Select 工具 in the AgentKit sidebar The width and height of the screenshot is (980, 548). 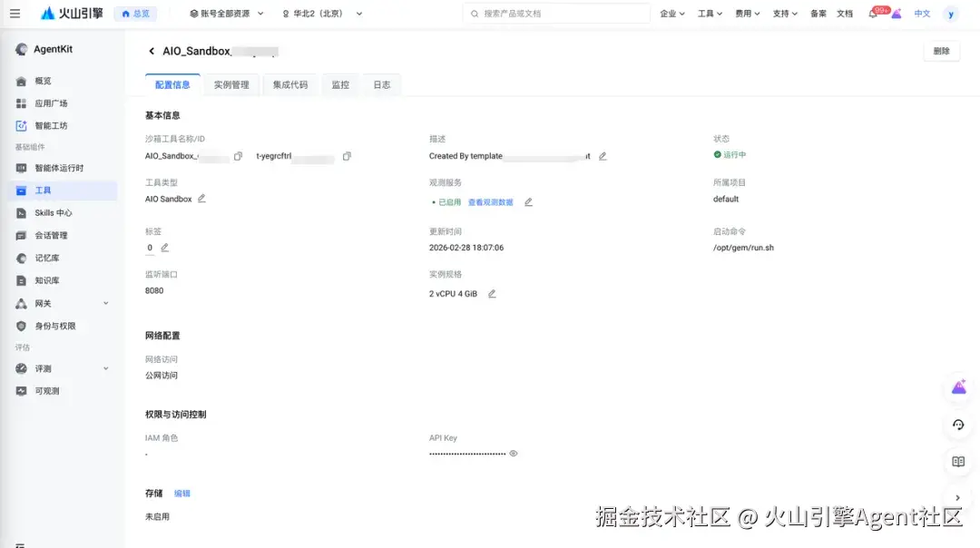click(x=64, y=191)
